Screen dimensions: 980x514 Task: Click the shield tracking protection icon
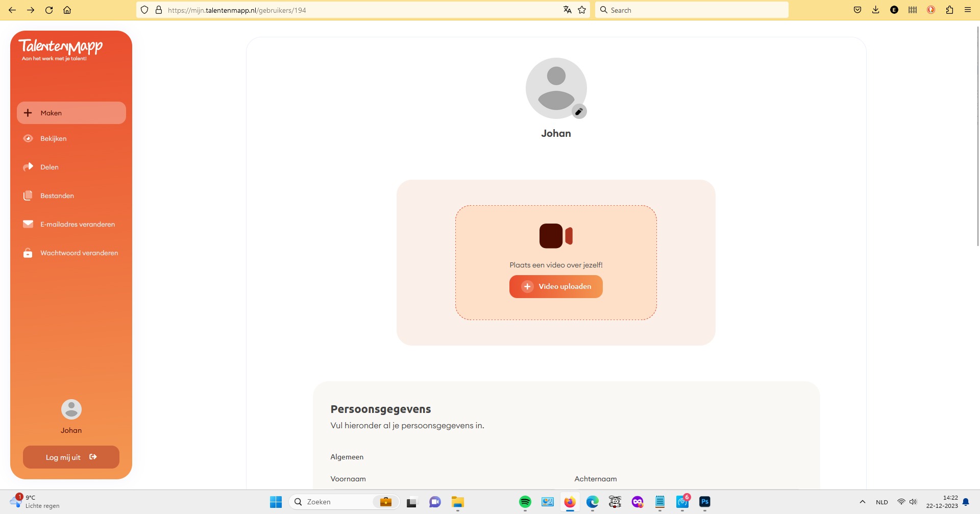pyautogui.click(x=144, y=10)
